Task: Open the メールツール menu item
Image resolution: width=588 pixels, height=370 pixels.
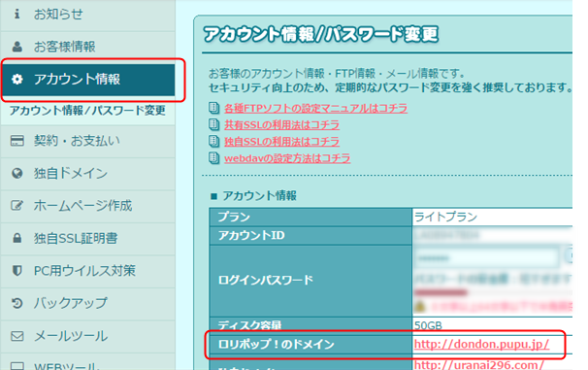Action: (x=87, y=336)
